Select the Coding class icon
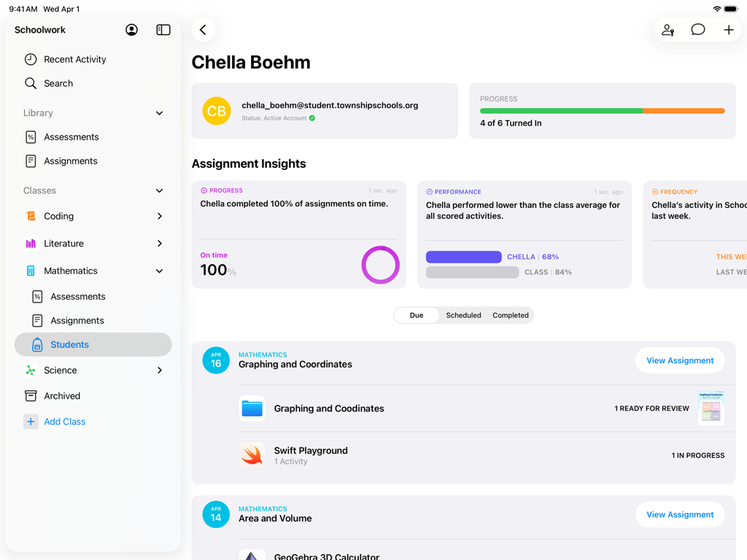 pyautogui.click(x=29, y=216)
